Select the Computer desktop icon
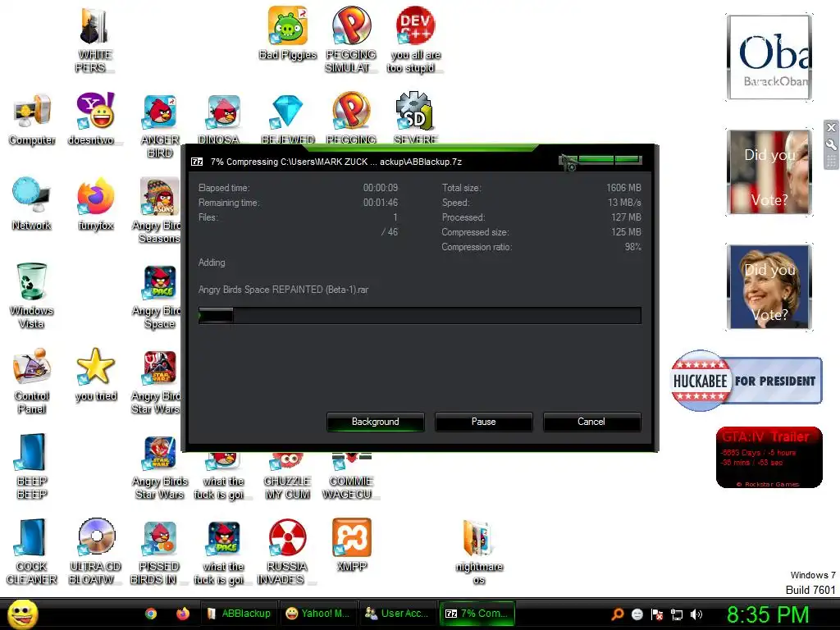The height and width of the screenshot is (630, 840). pos(32,119)
